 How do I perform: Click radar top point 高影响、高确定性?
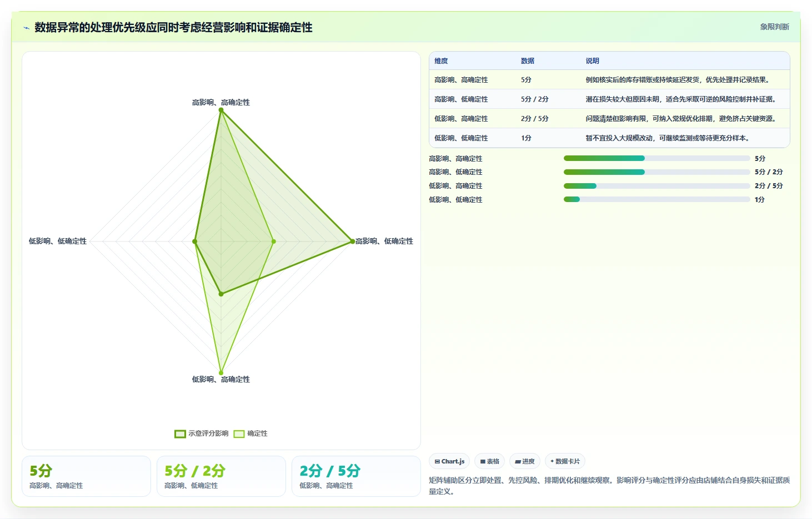coord(221,110)
